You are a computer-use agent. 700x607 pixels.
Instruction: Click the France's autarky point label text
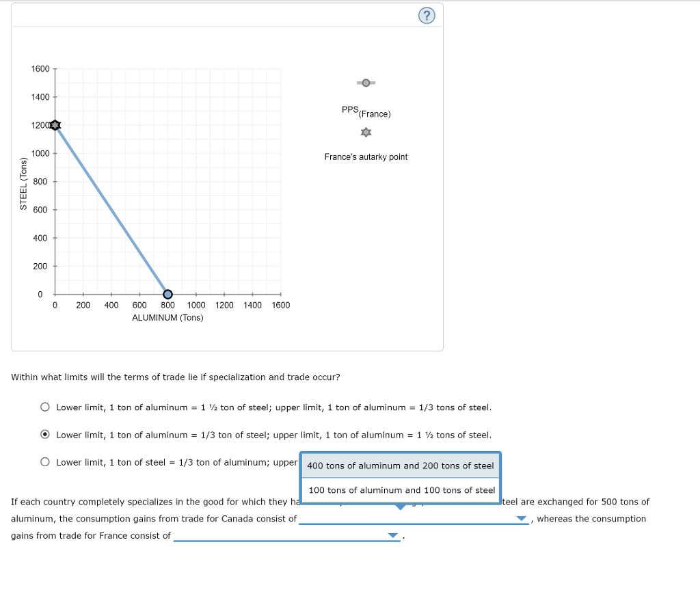366,157
